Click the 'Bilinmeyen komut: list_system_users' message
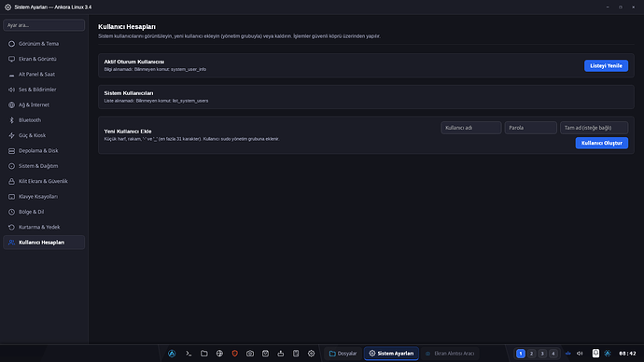Viewport: 644px width, 362px height. (172, 101)
